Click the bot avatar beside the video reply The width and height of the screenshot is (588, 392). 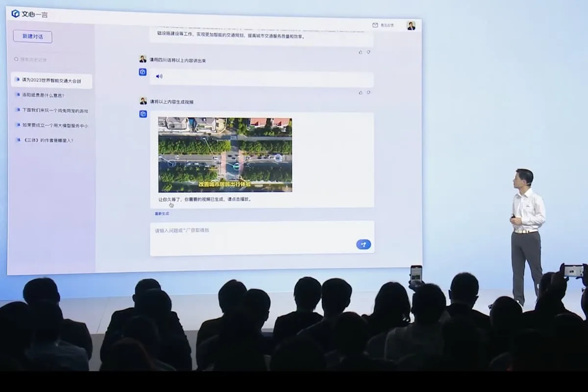(x=143, y=114)
